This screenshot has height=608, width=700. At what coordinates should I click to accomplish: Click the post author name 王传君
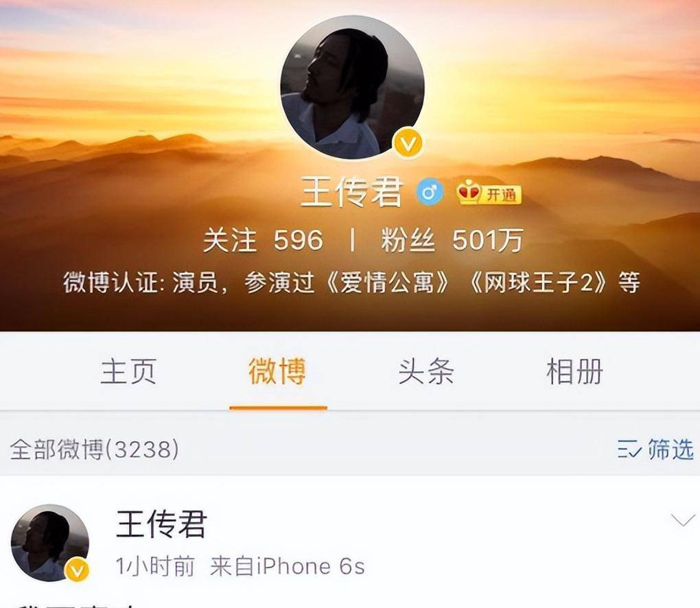161,524
